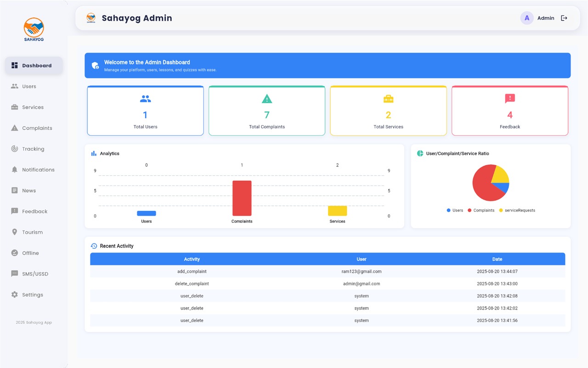Click the Total Users stat card
The height and width of the screenshot is (368, 588).
[x=145, y=110]
